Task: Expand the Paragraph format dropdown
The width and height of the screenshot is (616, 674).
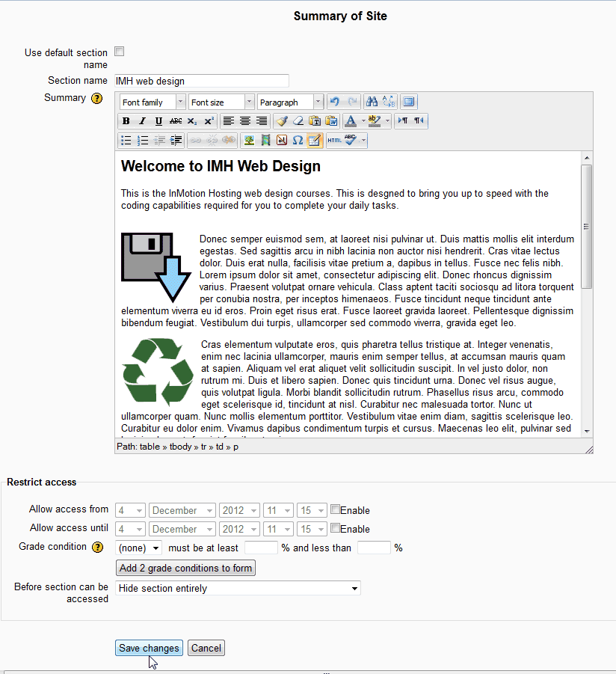Action: (290, 102)
